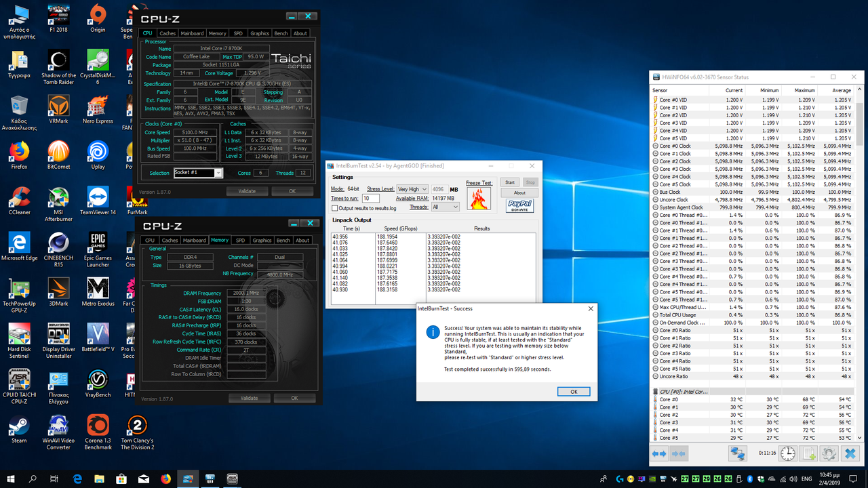This screenshot has height=488, width=868.
Task: Open VrayBench desktop icon
Action: pyautogui.click(x=98, y=382)
